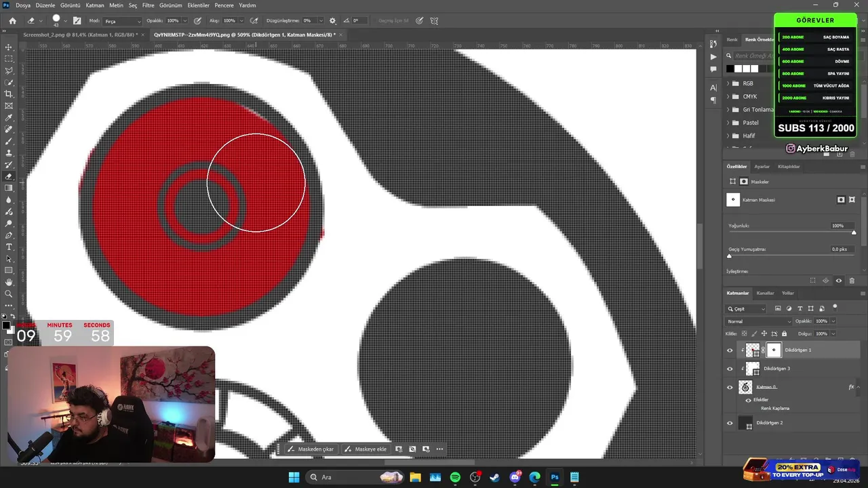This screenshot has height=488, width=868.
Task: Toggle Efektler visibility eye
Action: pos(749,400)
